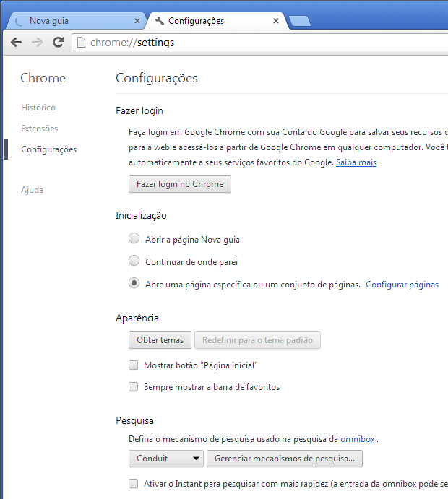Open Ajuda in the sidebar
The image size is (448, 499).
point(33,190)
